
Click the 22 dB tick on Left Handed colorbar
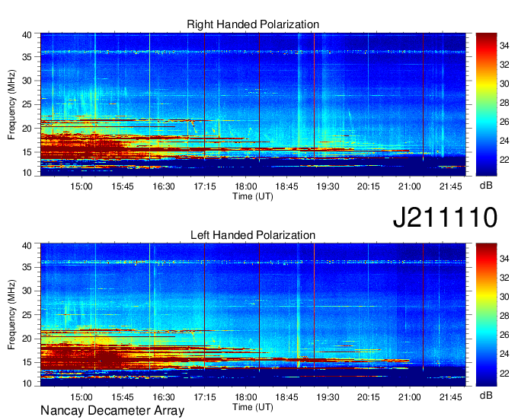click(x=504, y=374)
